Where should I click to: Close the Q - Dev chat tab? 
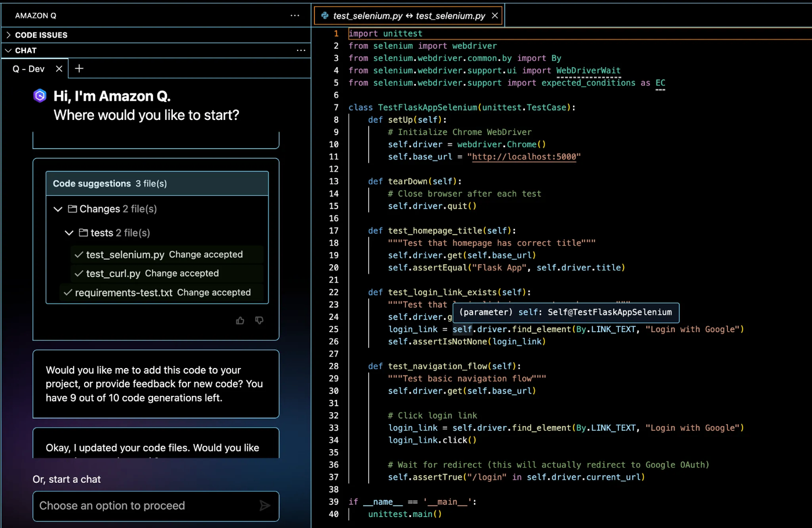pyautogui.click(x=59, y=68)
